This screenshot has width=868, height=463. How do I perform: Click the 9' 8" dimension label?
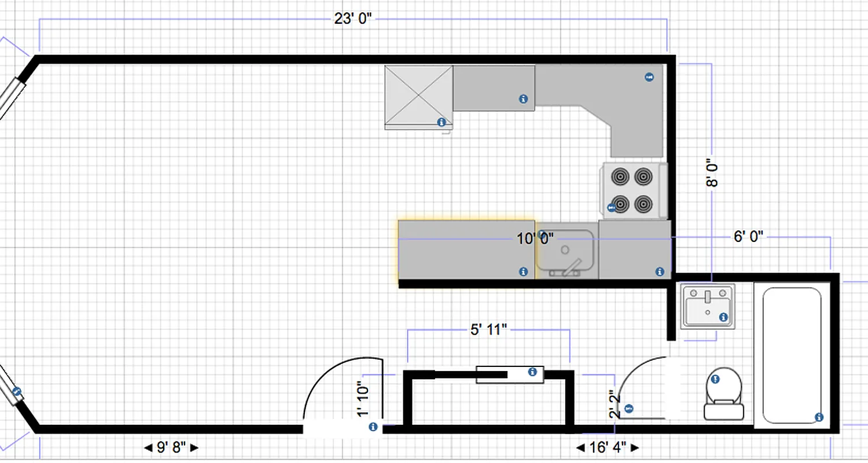[171, 447]
